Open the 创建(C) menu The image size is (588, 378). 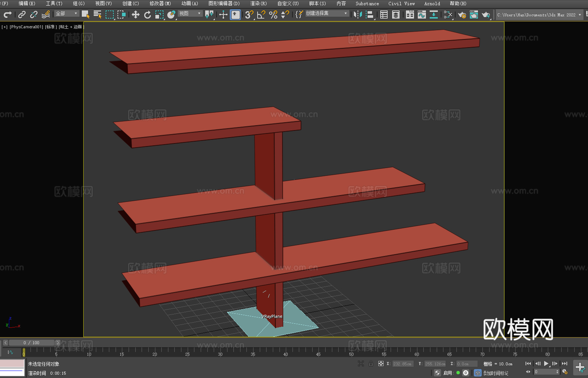point(131,3)
